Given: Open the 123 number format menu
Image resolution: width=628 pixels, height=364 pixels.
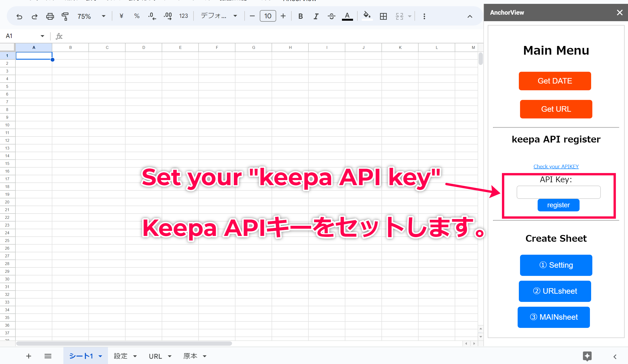Looking at the screenshot, I should click(183, 16).
